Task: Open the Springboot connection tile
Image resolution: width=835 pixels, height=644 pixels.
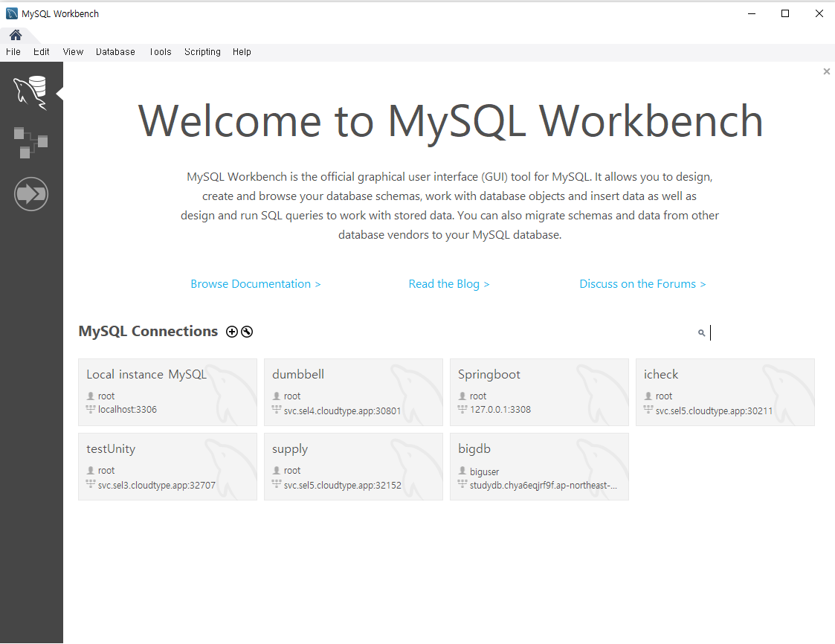Action: coord(539,392)
